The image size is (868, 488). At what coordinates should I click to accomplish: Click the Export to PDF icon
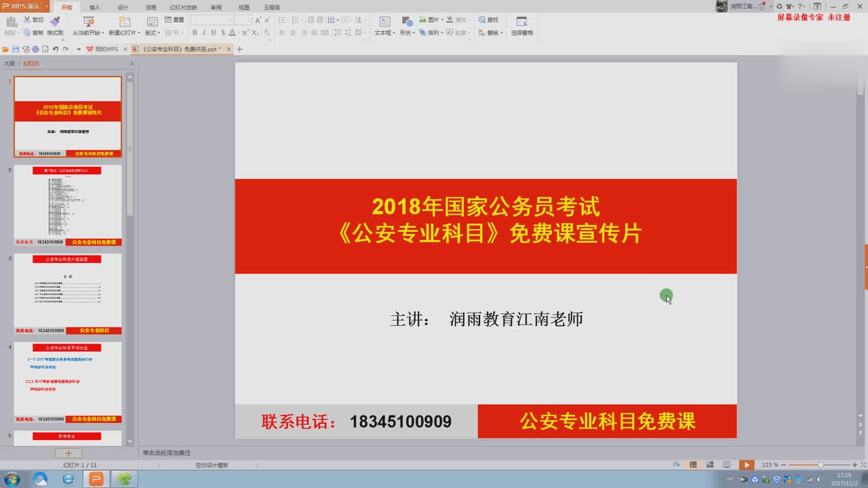click(x=26, y=49)
